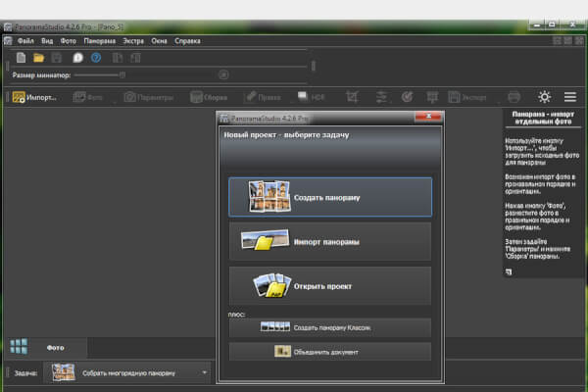Click the Импорт... toolbar button
Viewport: 588px width, 392px height.
click(x=34, y=97)
